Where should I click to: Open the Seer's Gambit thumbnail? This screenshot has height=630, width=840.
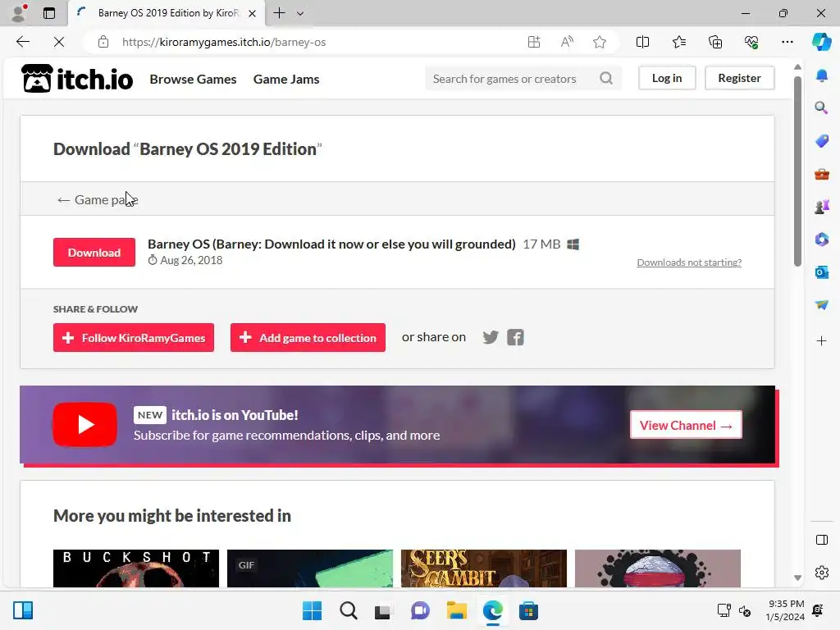pos(484,568)
